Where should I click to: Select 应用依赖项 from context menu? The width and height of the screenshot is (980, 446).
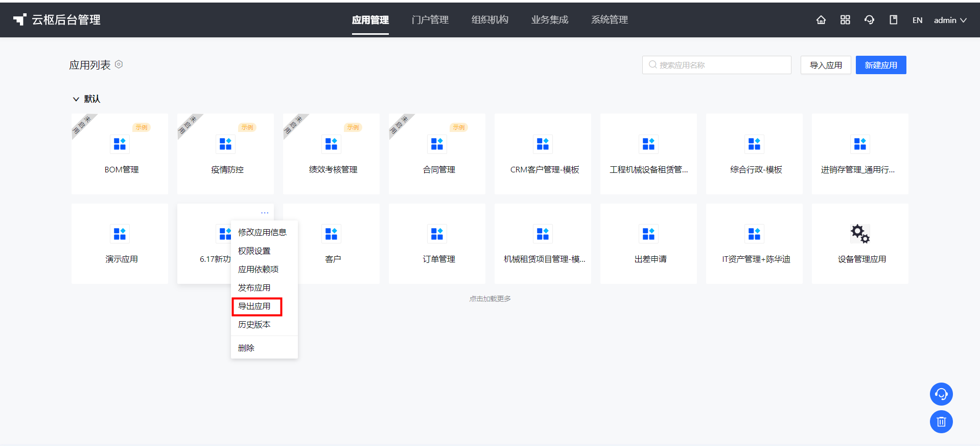pyautogui.click(x=264, y=269)
